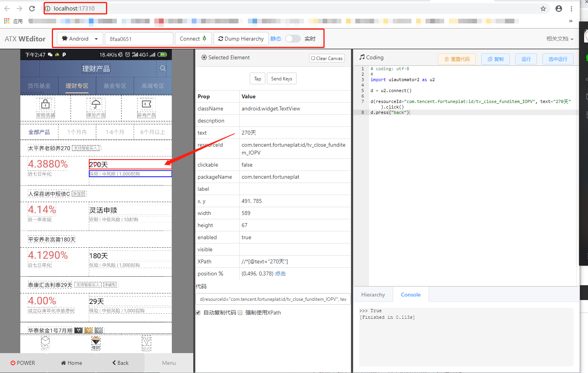Click the device serial input field 8faa0651
588x373 pixels.
[x=139, y=39]
